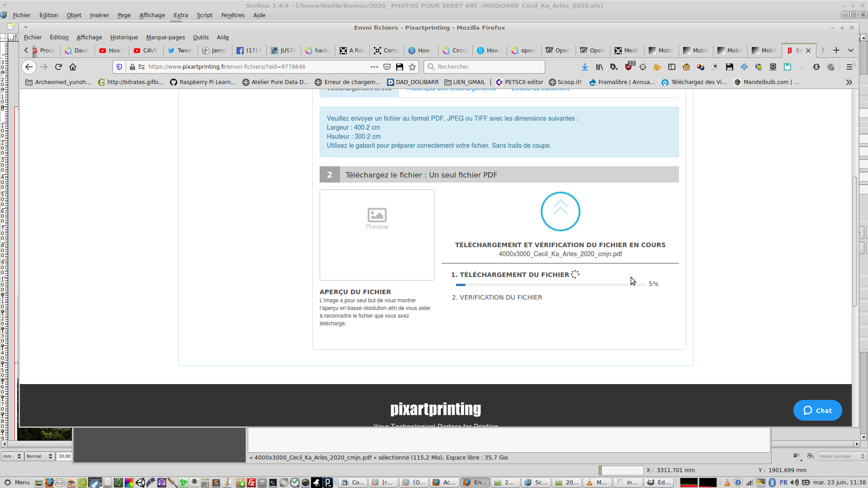868x488 pixels.
Task: Click the file upload progress bar
Action: coord(550,285)
